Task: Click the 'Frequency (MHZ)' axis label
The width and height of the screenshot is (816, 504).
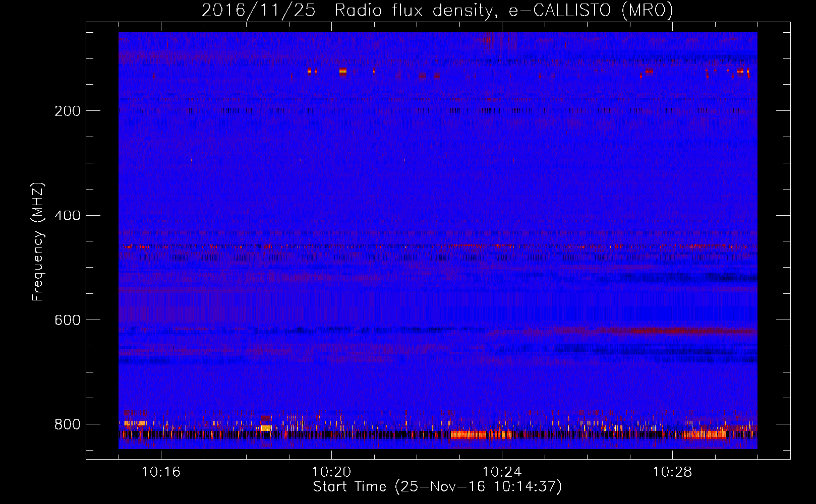Action: [x=38, y=242]
